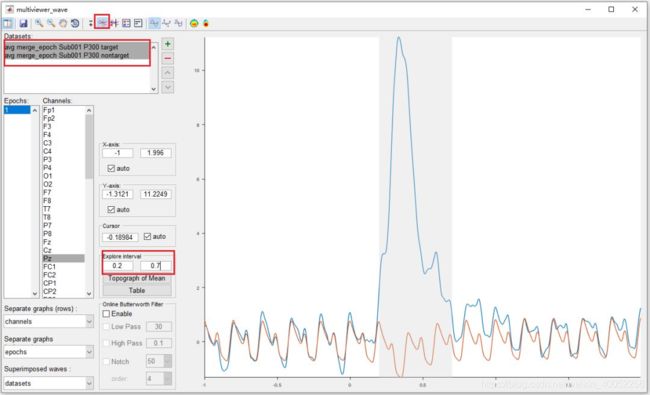The image size is (650, 395).
Task: Click the cursor crosshair toolbar icon
Action: [x=114, y=23]
